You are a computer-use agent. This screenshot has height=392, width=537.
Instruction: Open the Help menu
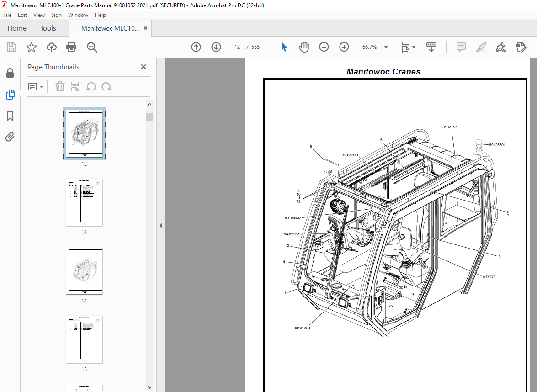pos(100,15)
